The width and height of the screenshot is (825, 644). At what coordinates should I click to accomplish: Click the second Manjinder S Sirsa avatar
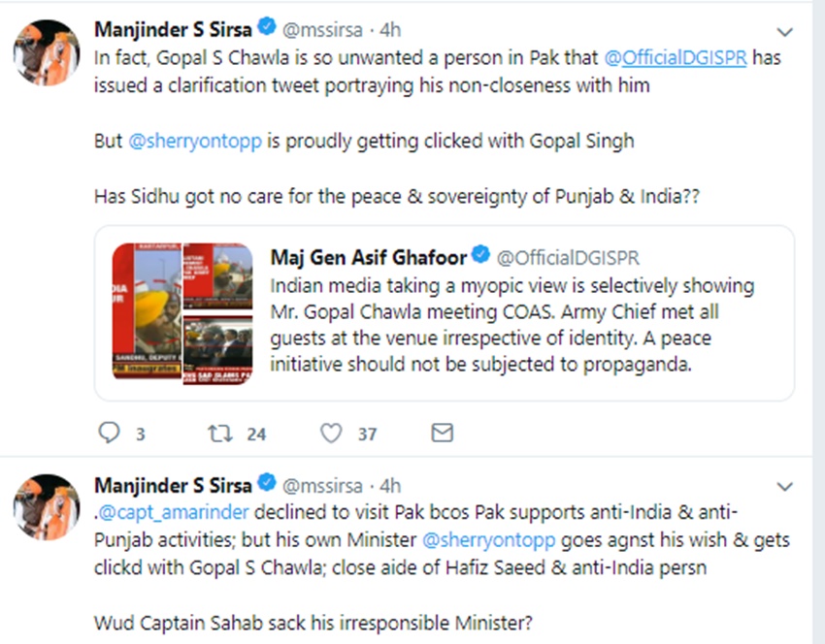click(46, 507)
